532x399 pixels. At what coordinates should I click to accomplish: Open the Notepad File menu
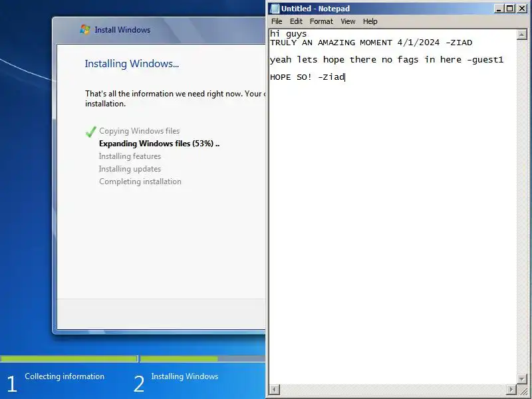coord(277,21)
